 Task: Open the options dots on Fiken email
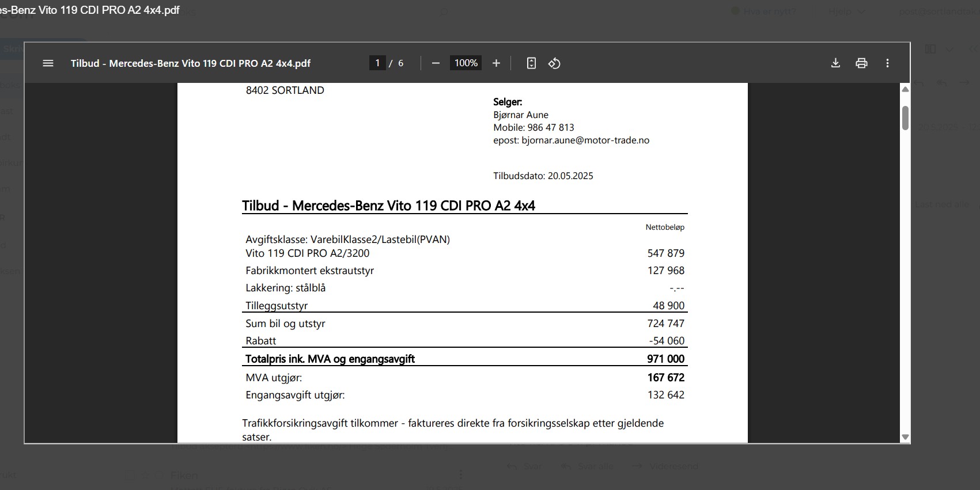[460, 475]
